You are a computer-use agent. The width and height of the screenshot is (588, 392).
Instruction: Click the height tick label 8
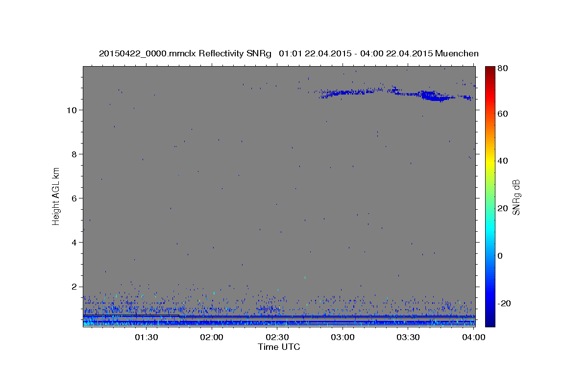tap(74, 154)
